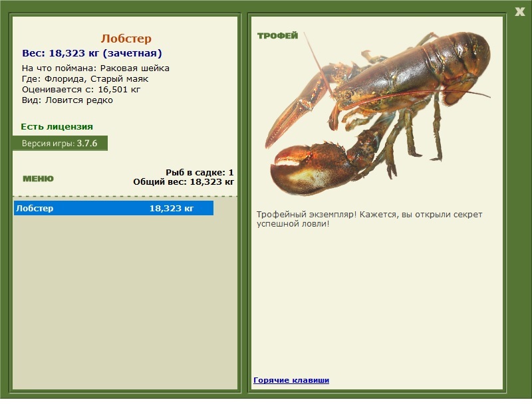Open the МЕНЮ button
This screenshot has height=408, width=532.
(38, 179)
